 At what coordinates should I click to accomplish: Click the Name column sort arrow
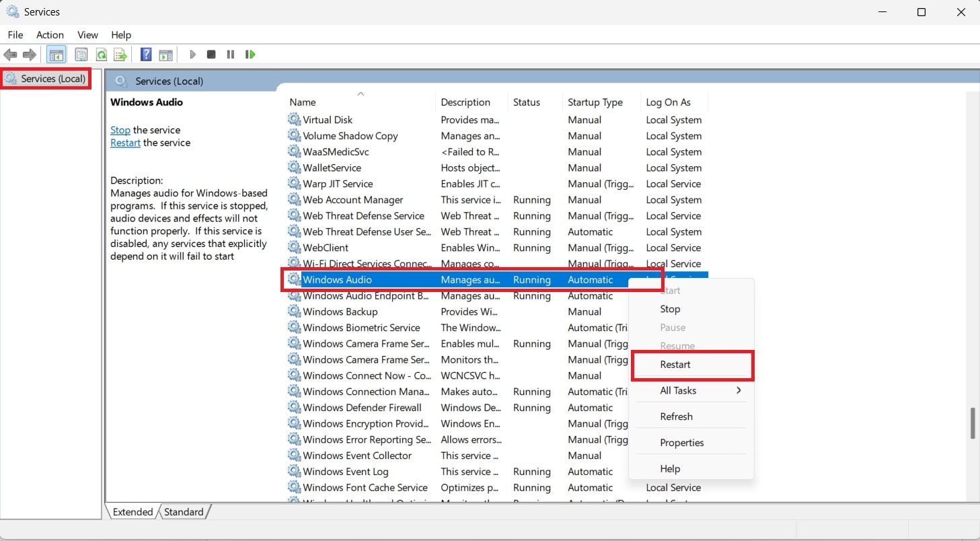[361, 94]
